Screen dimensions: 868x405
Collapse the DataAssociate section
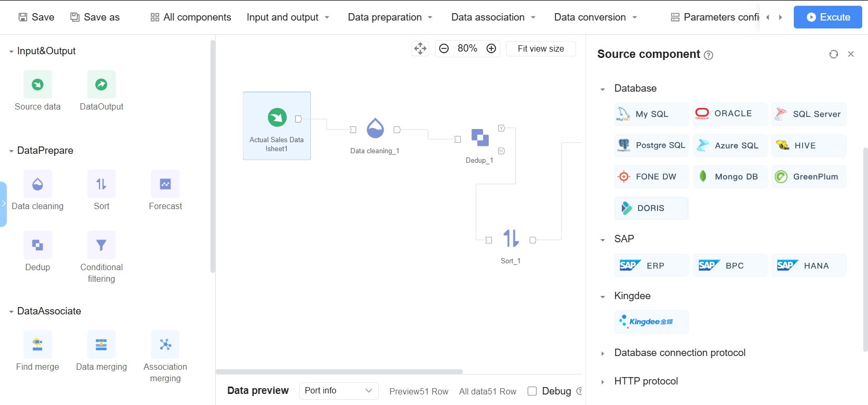coord(11,312)
